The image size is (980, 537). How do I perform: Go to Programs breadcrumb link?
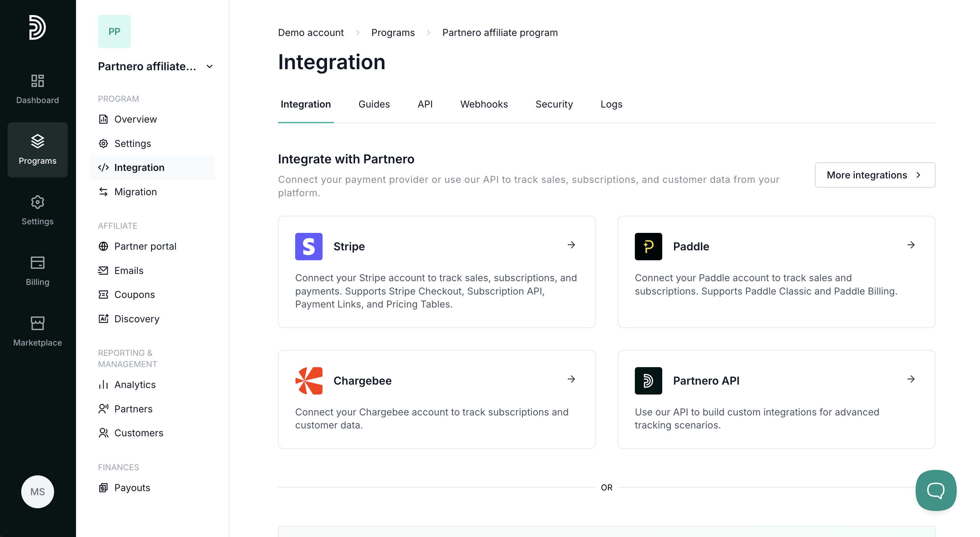[393, 33]
